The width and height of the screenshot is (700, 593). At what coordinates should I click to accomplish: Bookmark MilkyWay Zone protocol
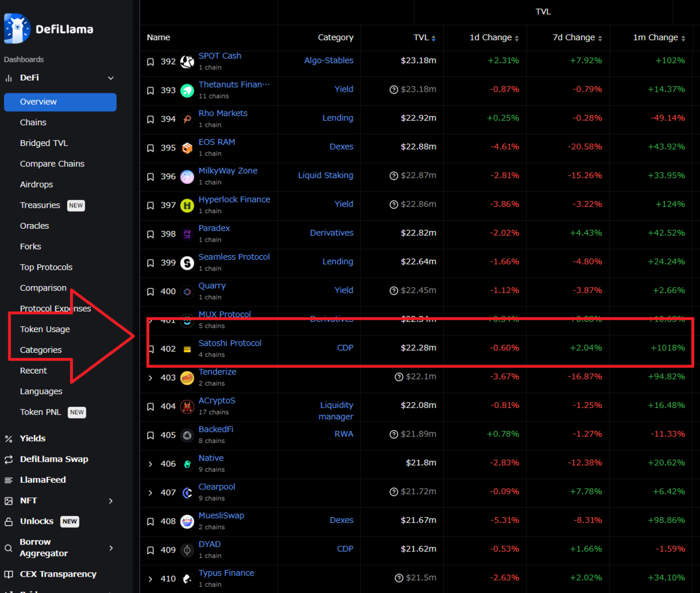point(150,176)
